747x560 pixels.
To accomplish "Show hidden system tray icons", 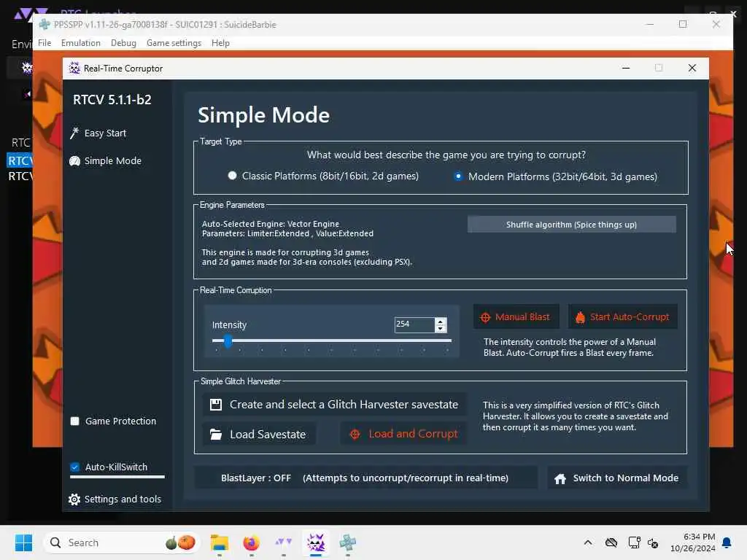I will coord(588,542).
